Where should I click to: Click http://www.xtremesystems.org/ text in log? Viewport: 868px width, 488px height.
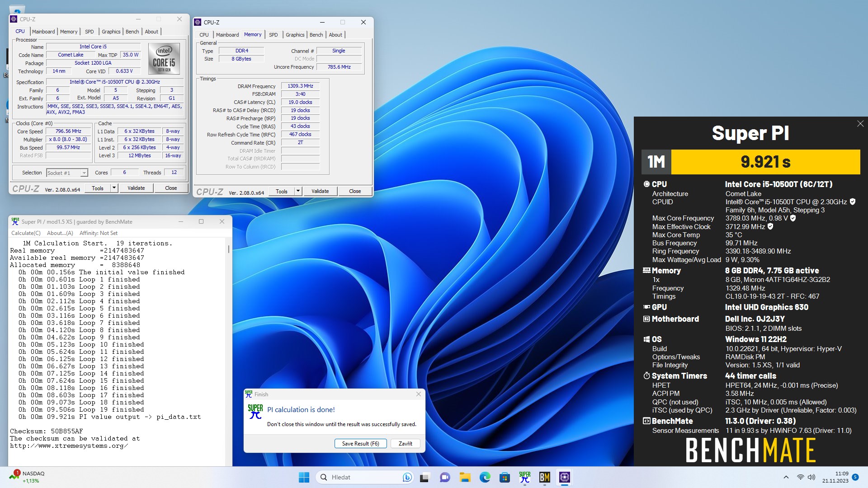[x=69, y=446]
